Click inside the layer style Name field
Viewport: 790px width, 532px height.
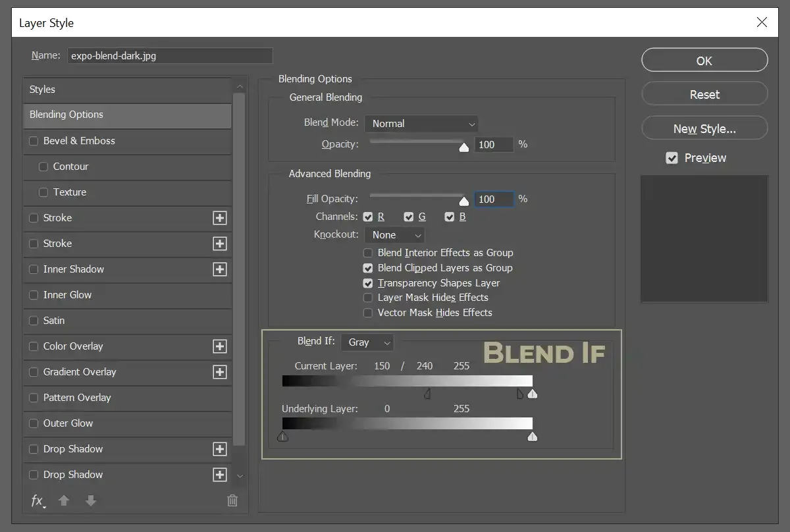170,56
